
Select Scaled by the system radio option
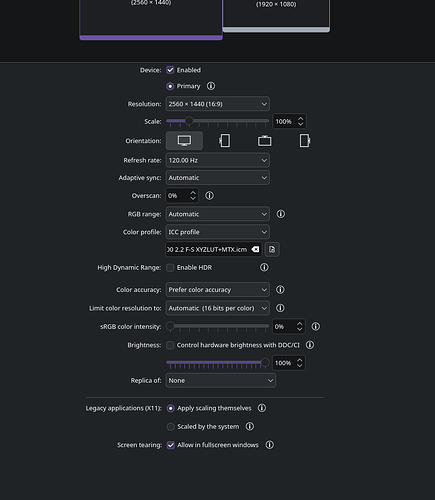click(171, 427)
